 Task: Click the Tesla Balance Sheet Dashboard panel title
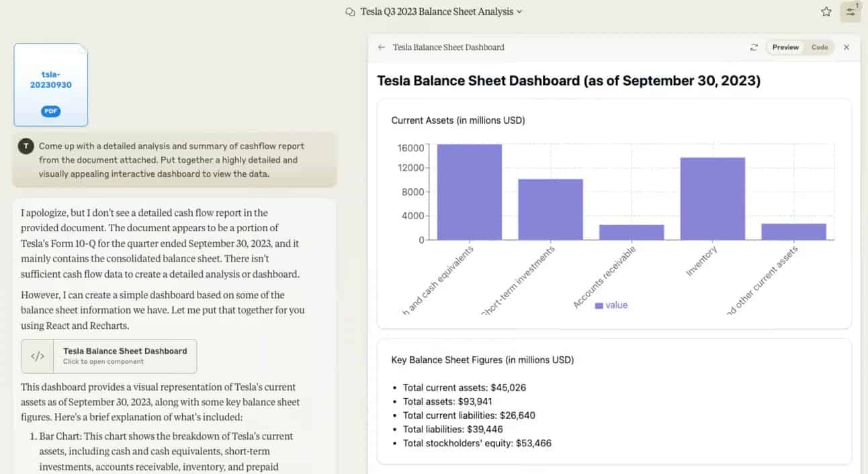click(448, 47)
